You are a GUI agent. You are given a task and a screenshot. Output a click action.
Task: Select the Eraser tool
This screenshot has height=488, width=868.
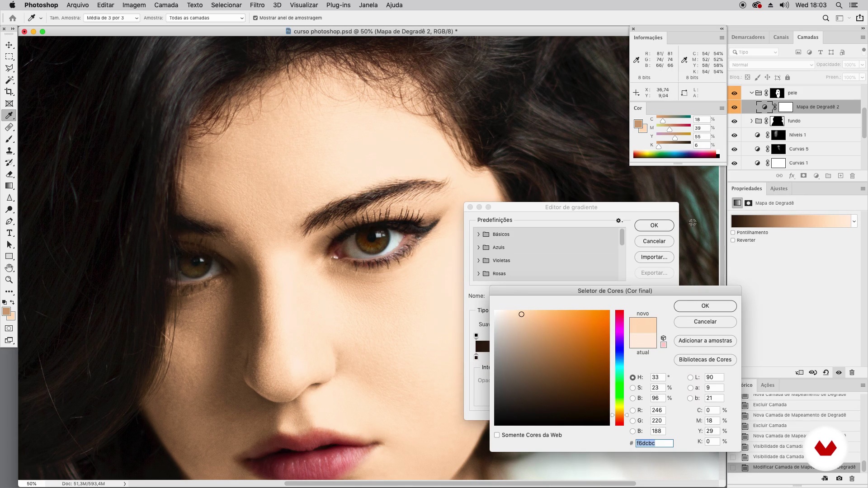point(9,174)
